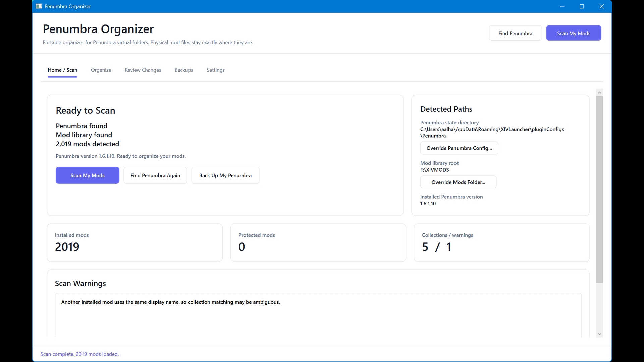Minimize the Penumbra Organizer window
Screen dimensions: 644x362
(x=562, y=6)
